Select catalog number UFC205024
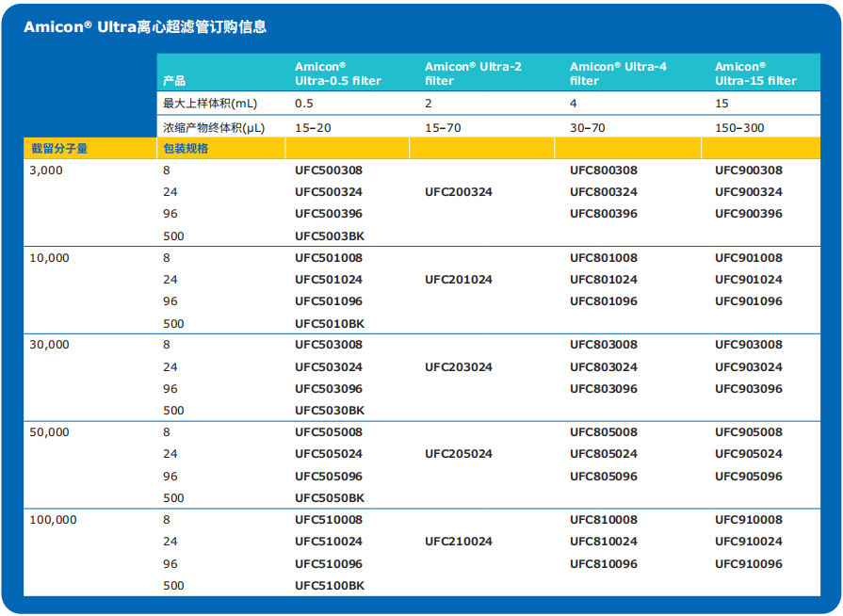Viewport: 843px width, 616px height. point(459,454)
